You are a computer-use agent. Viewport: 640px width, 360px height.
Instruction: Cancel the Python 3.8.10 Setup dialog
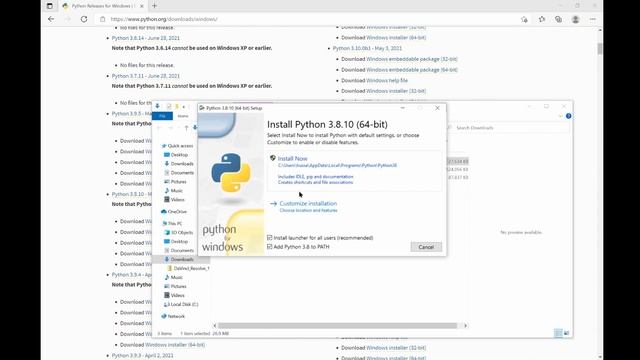coord(426,247)
